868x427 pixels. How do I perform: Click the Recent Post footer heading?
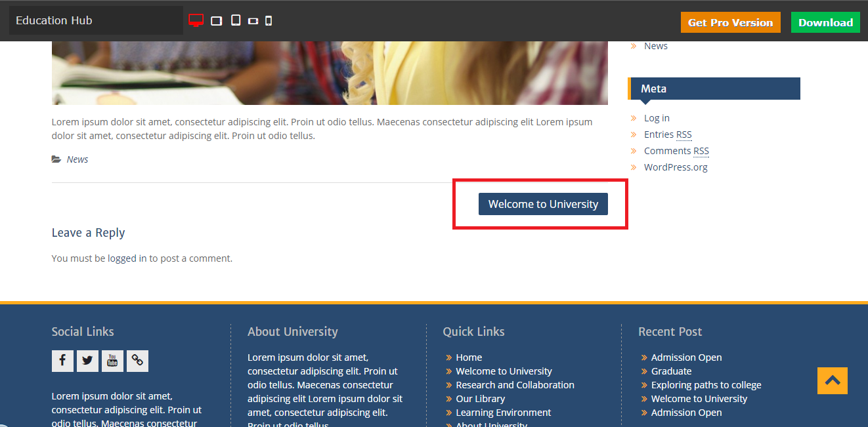pyautogui.click(x=670, y=332)
